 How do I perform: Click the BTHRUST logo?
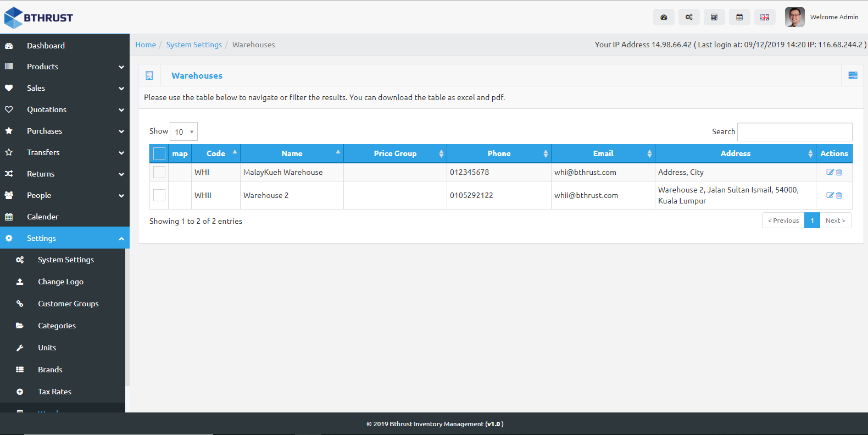coord(38,18)
